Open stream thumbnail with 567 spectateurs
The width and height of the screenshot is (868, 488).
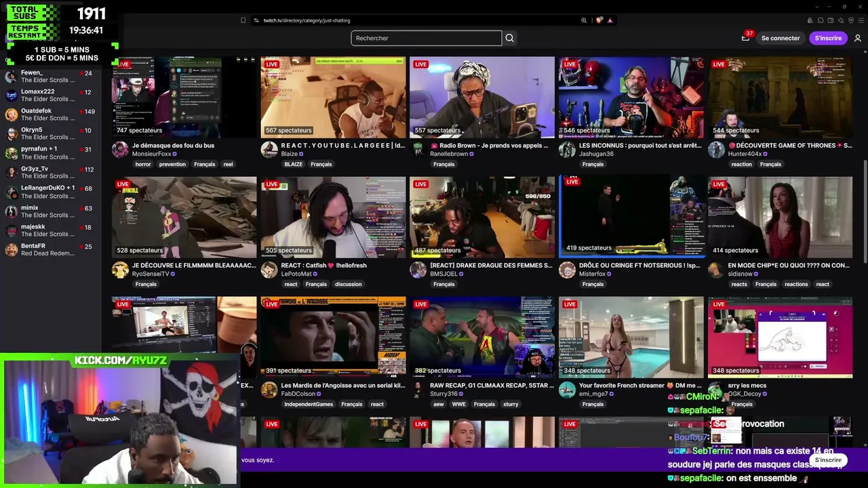coord(333,98)
